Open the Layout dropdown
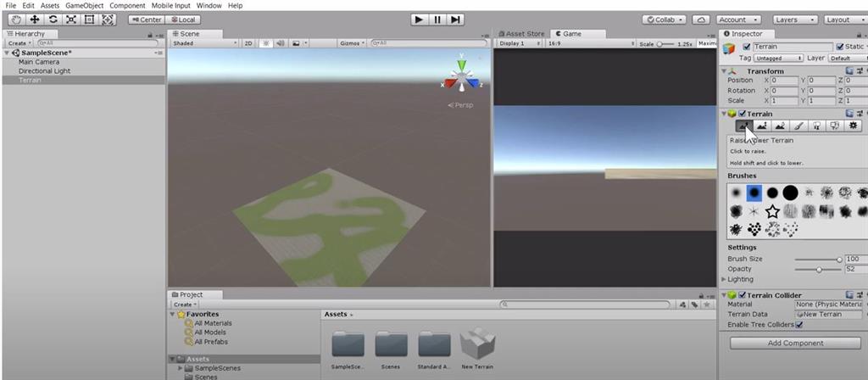 pos(845,20)
